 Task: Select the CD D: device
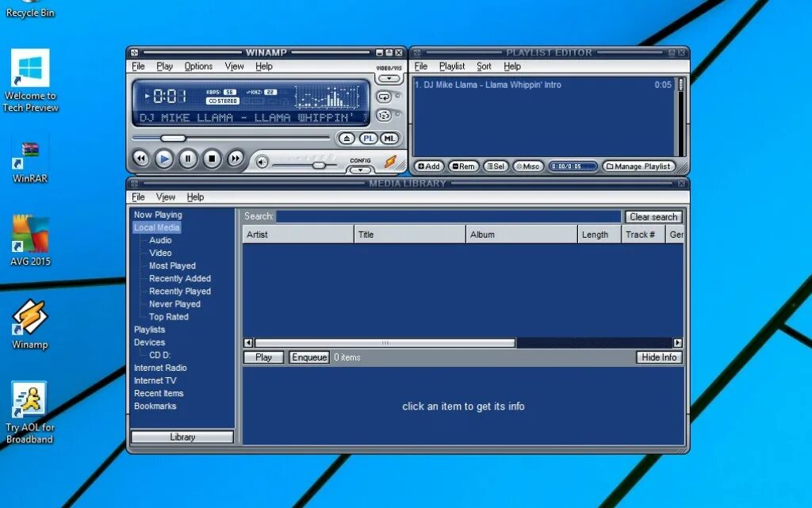(159, 355)
